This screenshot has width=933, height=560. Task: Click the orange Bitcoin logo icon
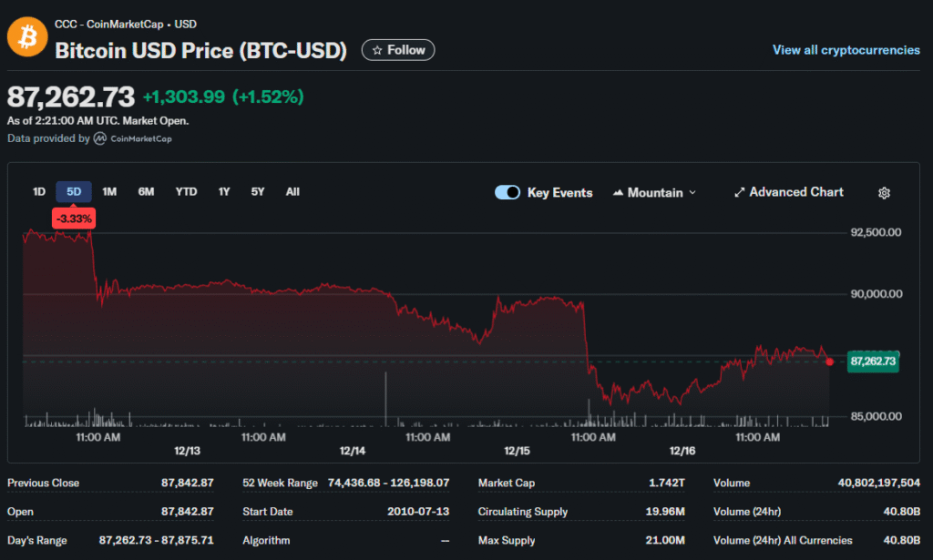[26, 37]
